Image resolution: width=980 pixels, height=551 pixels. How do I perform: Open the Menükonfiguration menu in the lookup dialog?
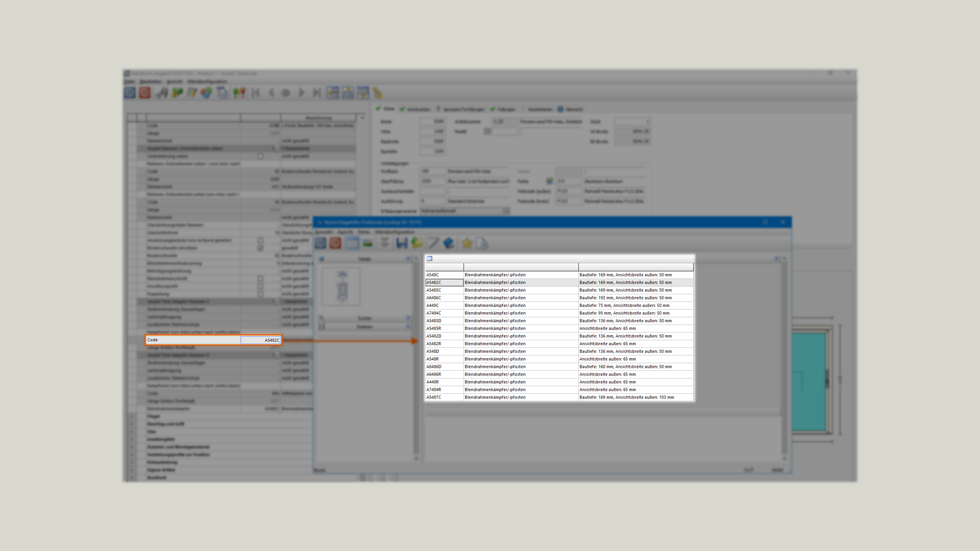(395, 232)
